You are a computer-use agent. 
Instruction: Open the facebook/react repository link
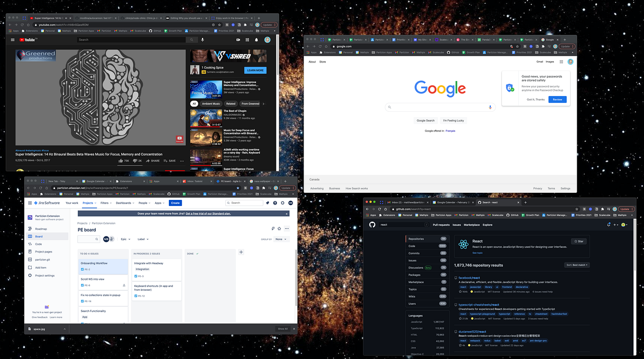[x=468, y=278]
